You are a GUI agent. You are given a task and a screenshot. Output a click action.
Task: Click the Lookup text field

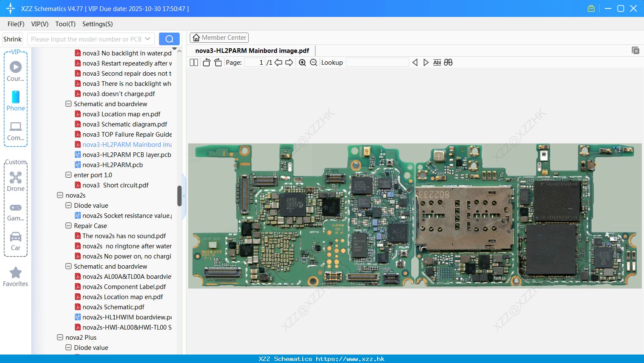pyautogui.click(x=377, y=63)
